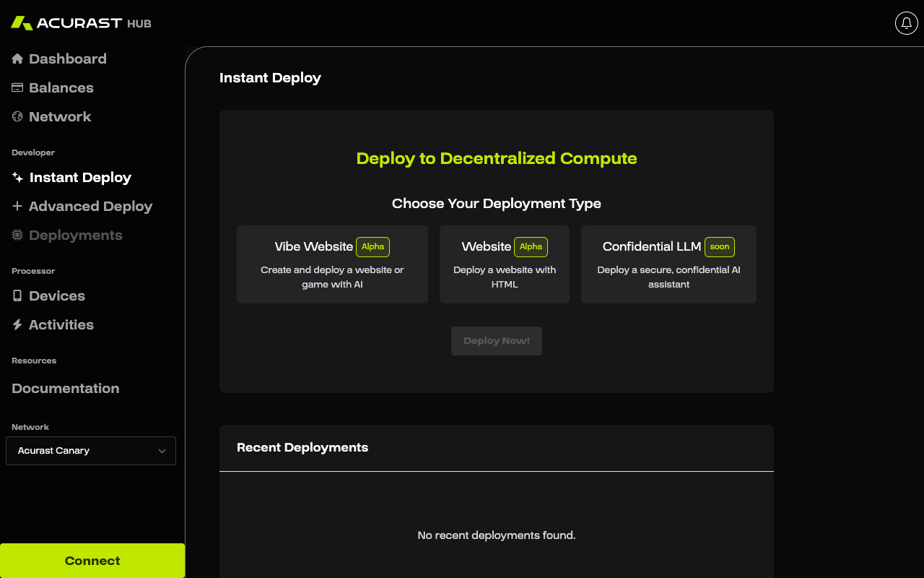Screen dimensions: 924x578
Task: Click the Deploy Now! button
Action: click(x=497, y=341)
